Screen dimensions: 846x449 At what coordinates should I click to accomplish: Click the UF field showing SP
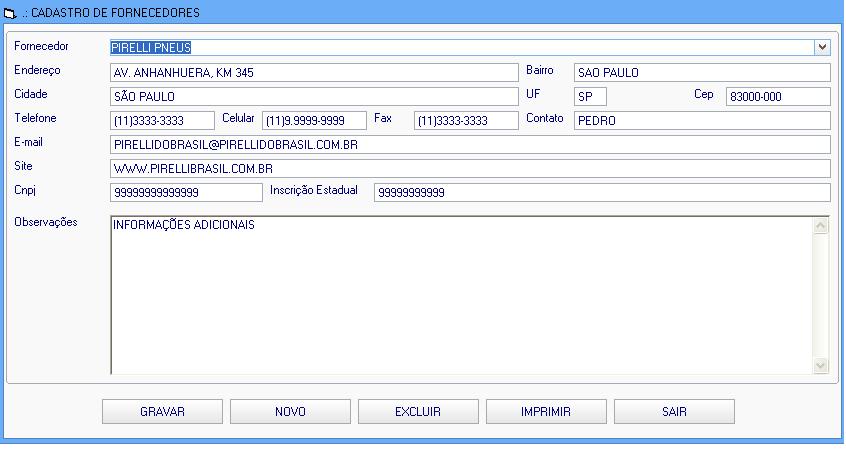click(x=590, y=97)
